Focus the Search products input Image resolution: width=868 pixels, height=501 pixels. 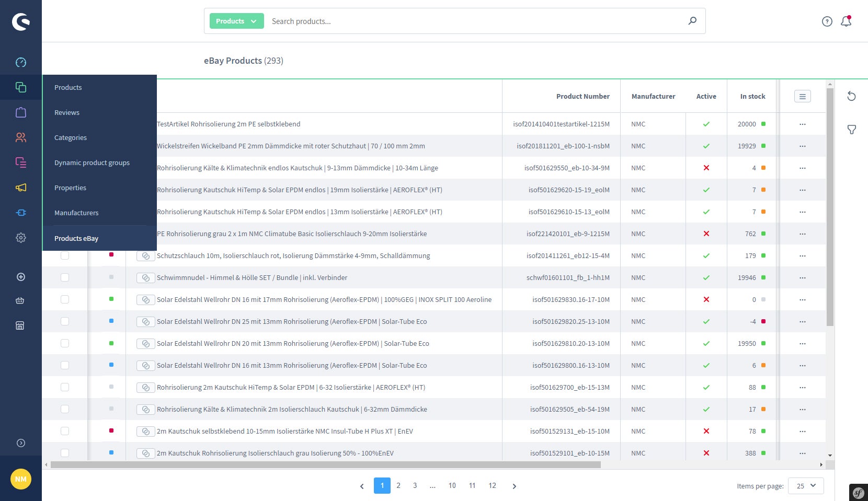click(x=476, y=21)
